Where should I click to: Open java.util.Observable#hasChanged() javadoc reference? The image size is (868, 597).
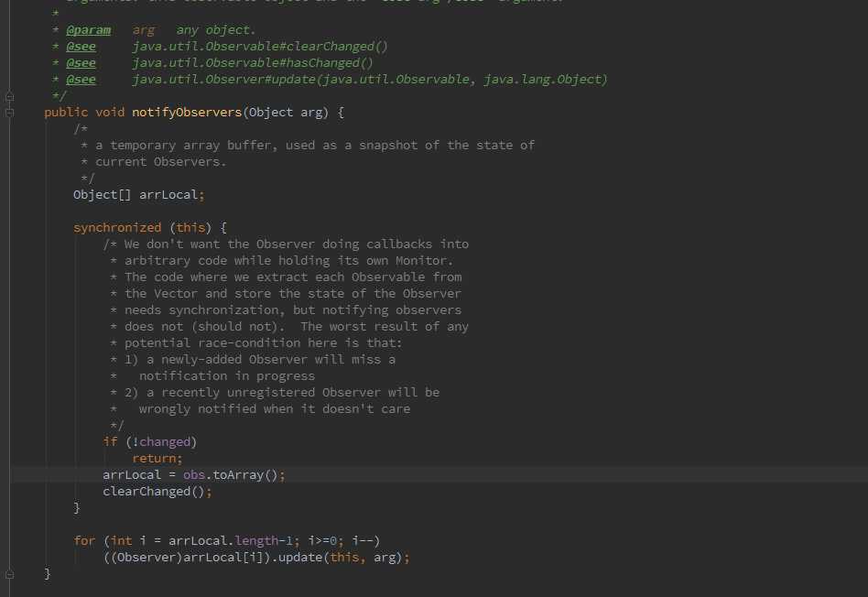click(x=253, y=63)
